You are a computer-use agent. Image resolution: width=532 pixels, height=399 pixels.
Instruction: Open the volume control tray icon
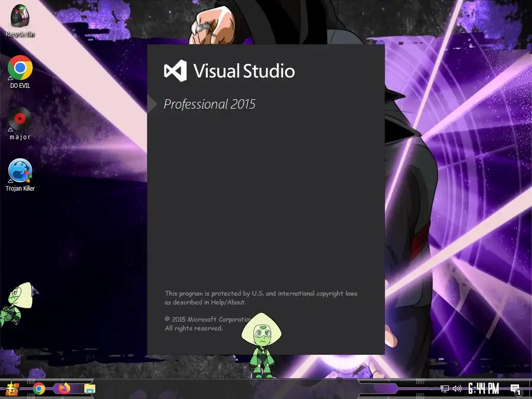pyautogui.click(x=457, y=389)
